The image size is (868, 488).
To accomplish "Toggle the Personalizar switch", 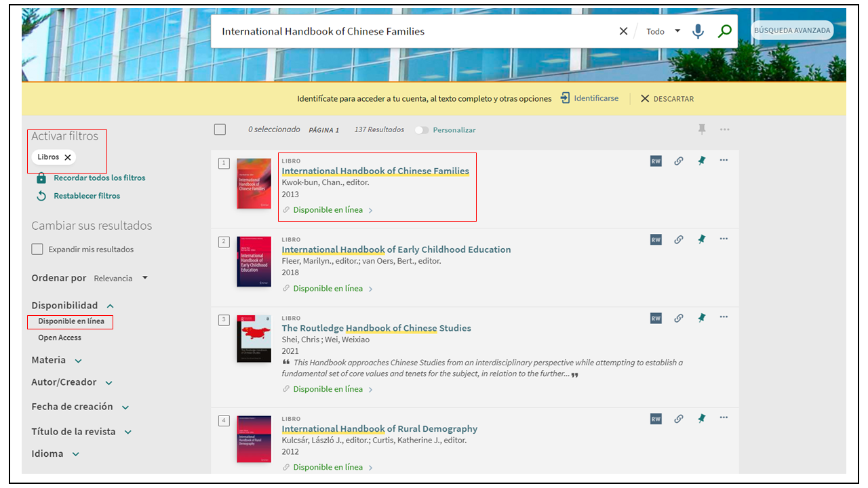I will pyautogui.click(x=422, y=130).
